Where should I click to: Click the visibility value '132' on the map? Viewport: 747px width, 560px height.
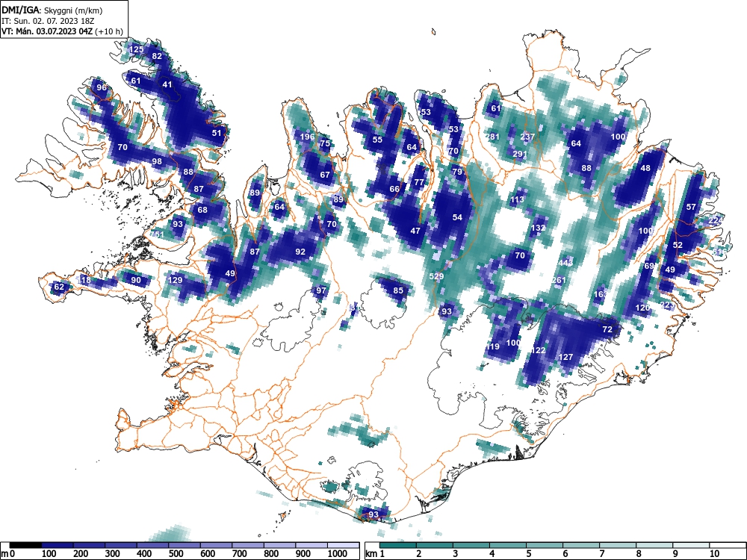538,228
